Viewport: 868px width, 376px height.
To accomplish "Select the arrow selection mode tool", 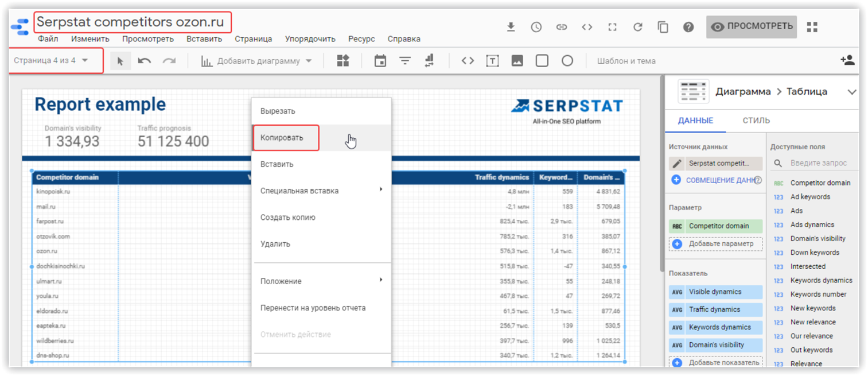I will pos(120,61).
